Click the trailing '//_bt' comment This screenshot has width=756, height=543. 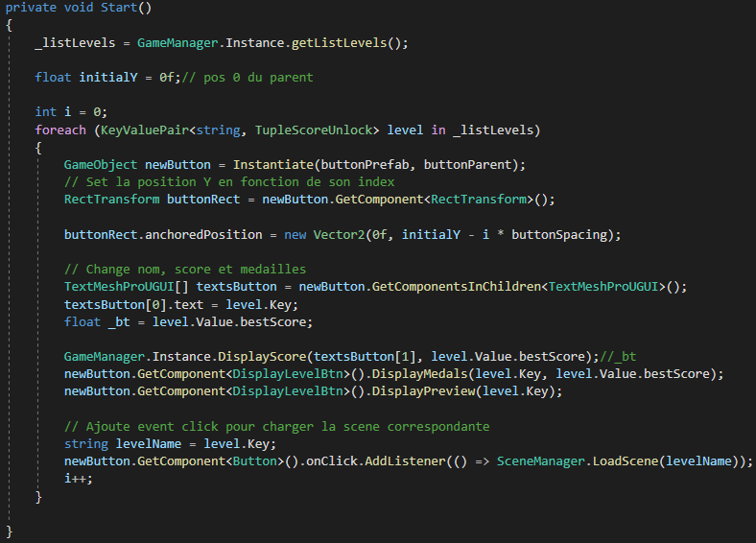(x=618, y=357)
